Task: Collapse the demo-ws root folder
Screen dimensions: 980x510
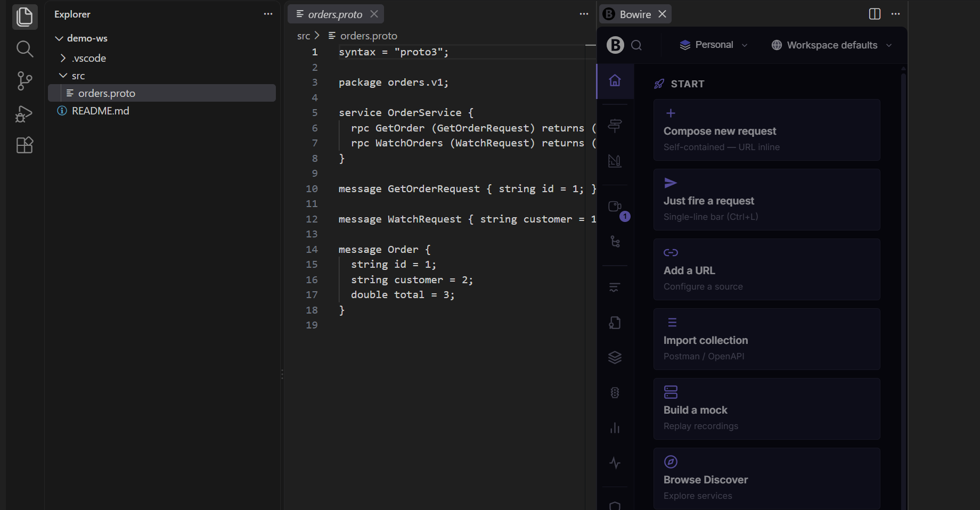Action: point(59,38)
